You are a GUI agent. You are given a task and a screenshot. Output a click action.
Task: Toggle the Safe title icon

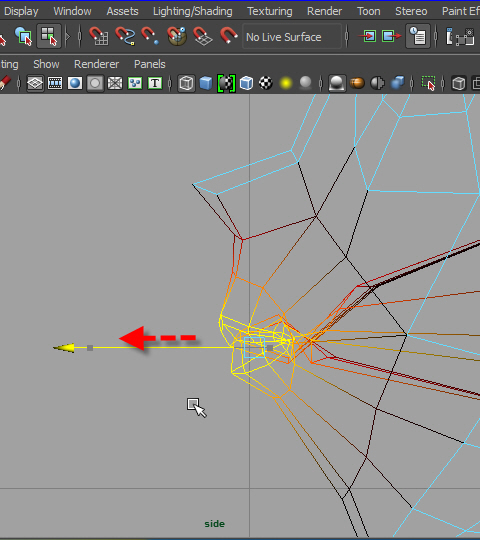[x=155, y=83]
